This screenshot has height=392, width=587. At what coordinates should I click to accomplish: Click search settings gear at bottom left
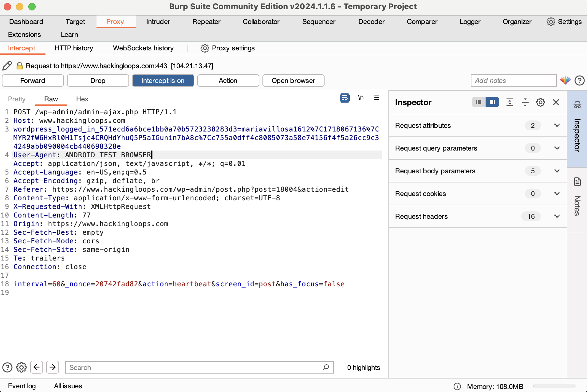coord(22,367)
